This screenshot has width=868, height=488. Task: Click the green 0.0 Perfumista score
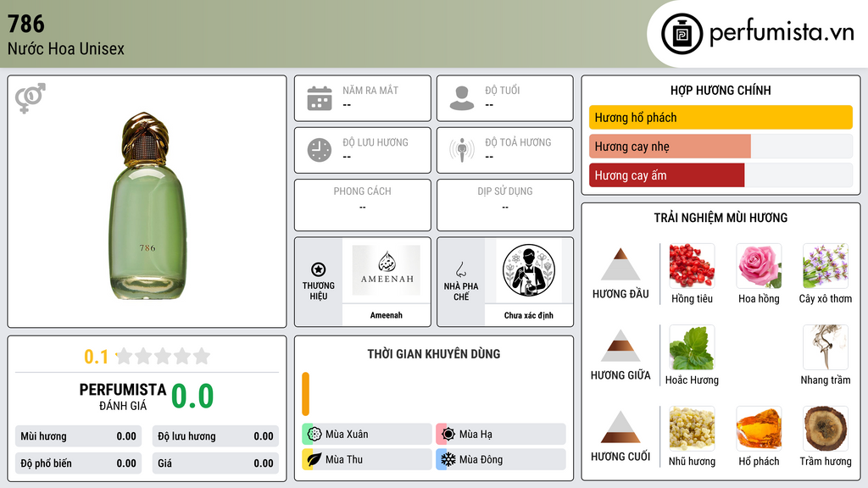pyautogui.click(x=192, y=396)
